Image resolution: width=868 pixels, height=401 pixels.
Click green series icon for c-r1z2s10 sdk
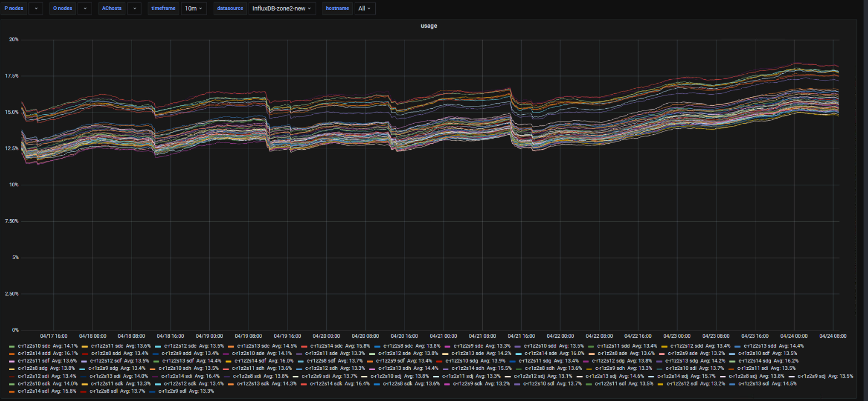pyautogui.click(x=12, y=383)
